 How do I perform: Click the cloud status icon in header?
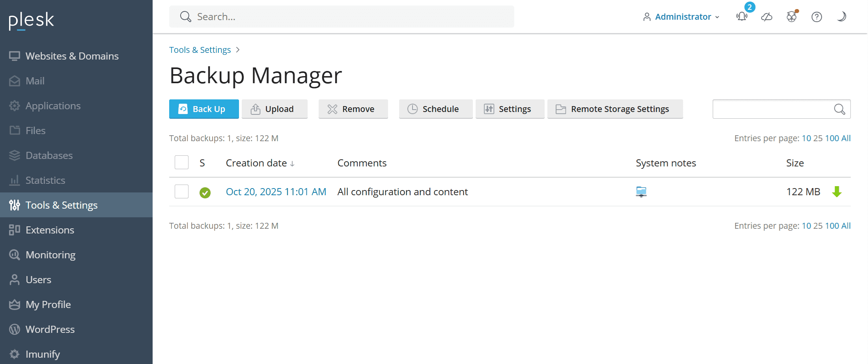click(766, 17)
